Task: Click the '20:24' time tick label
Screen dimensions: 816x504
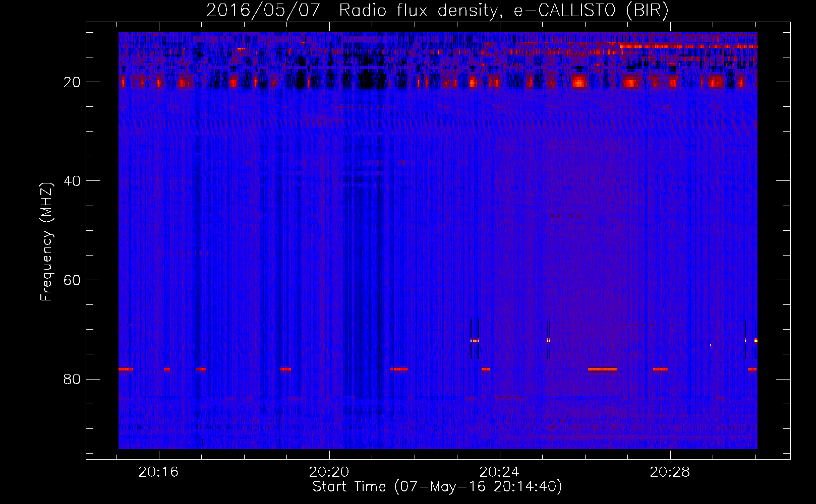Action: pyautogui.click(x=499, y=472)
